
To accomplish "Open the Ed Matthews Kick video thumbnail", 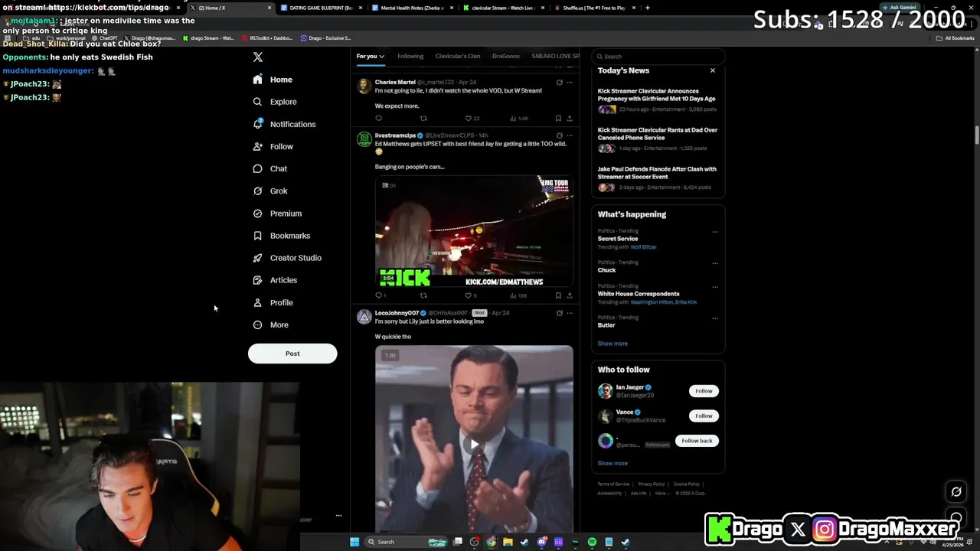I will click(x=474, y=232).
